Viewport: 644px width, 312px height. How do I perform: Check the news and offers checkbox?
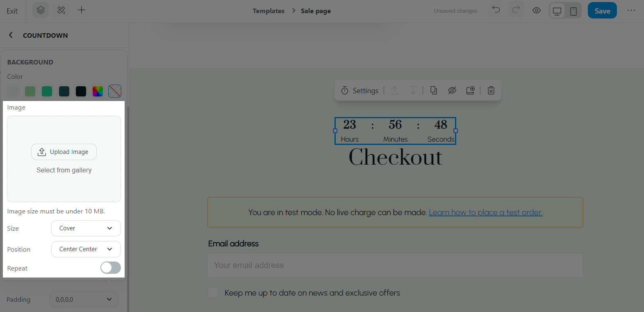[213, 293]
